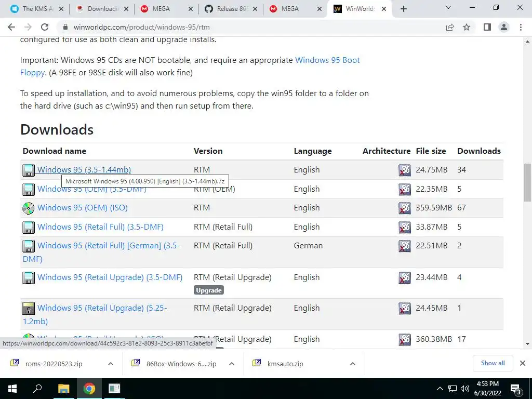The height and width of the screenshot is (399, 532).
Task: Click the taskbar clock showing 4:53 PM
Action: click(x=487, y=389)
